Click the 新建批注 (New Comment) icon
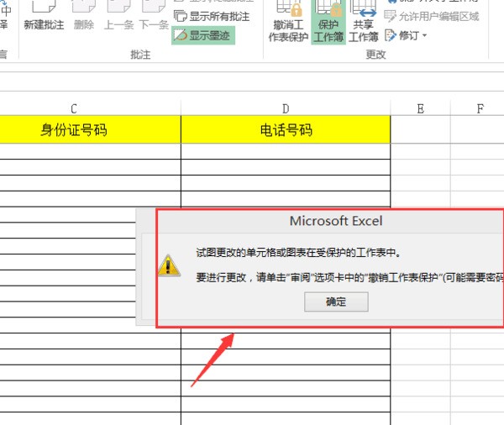The image size is (504, 425). coord(44,17)
